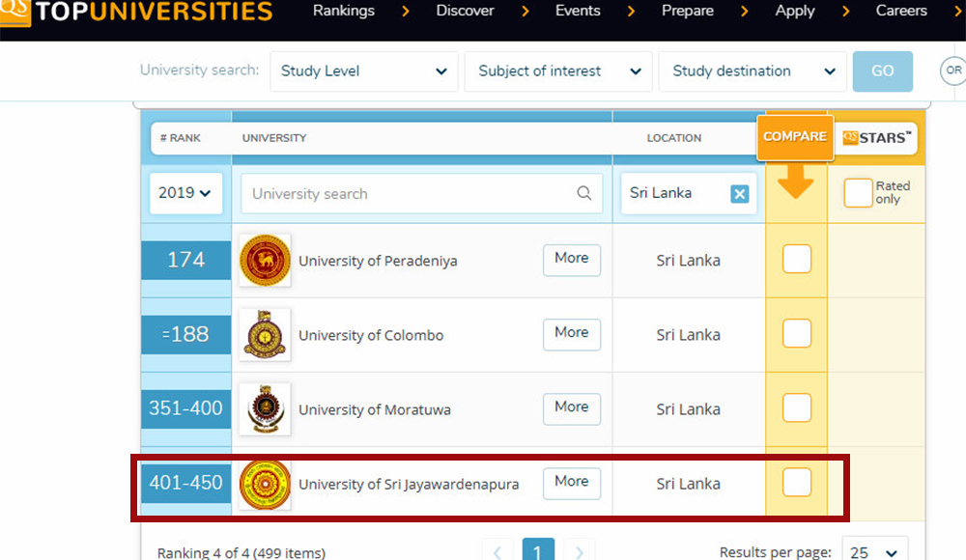Enable the Rated only checkbox
Image resolution: width=966 pixels, height=560 pixels.
(x=857, y=193)
